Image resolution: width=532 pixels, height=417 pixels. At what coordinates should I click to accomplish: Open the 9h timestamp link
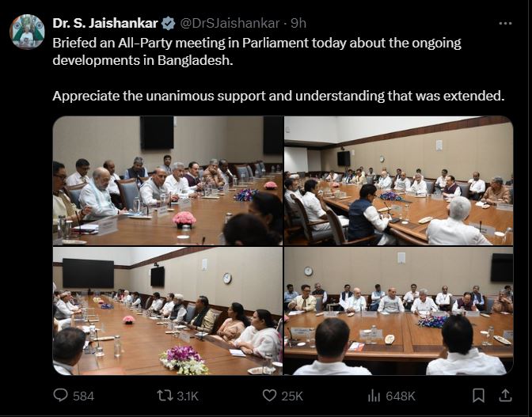pyautogui.click(x=298, y=24)
